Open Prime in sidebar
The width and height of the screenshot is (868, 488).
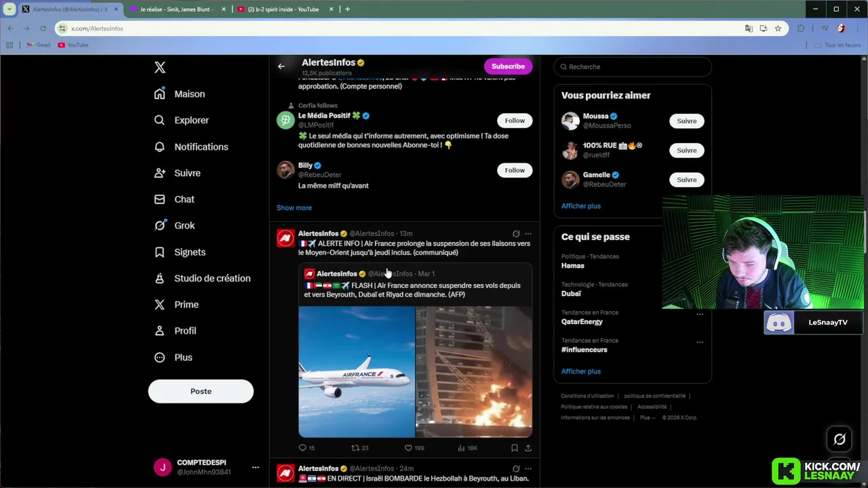point(176,304)
